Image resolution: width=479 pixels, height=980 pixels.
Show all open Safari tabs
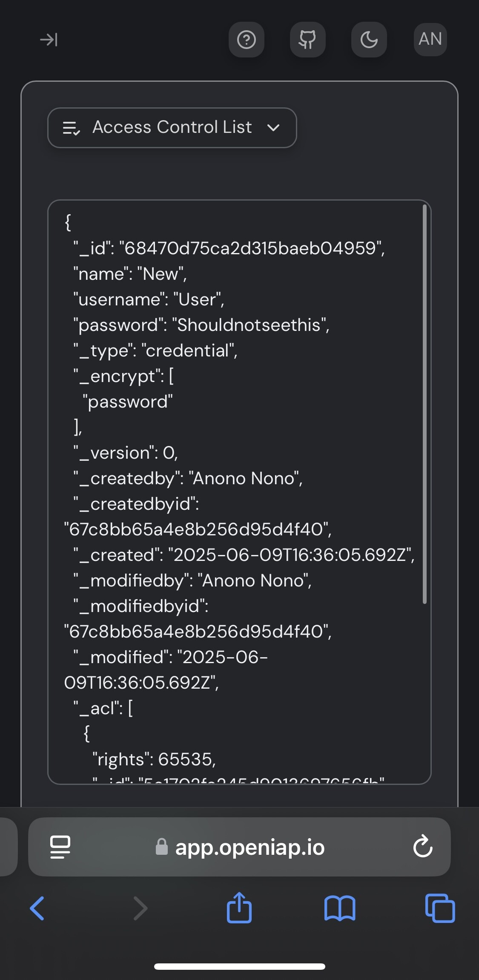point(440,908)
